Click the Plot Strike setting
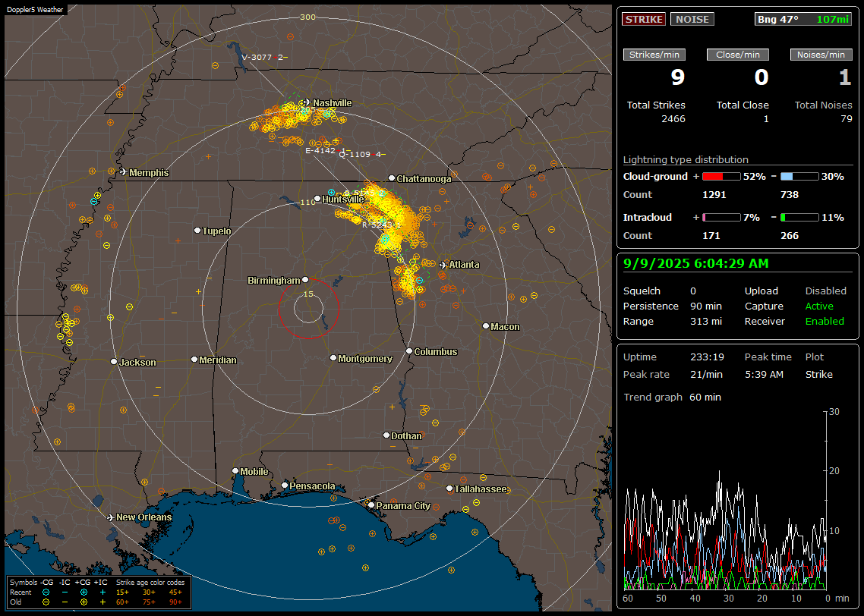The width and height of the screenshot is (864, 616). 818,374
